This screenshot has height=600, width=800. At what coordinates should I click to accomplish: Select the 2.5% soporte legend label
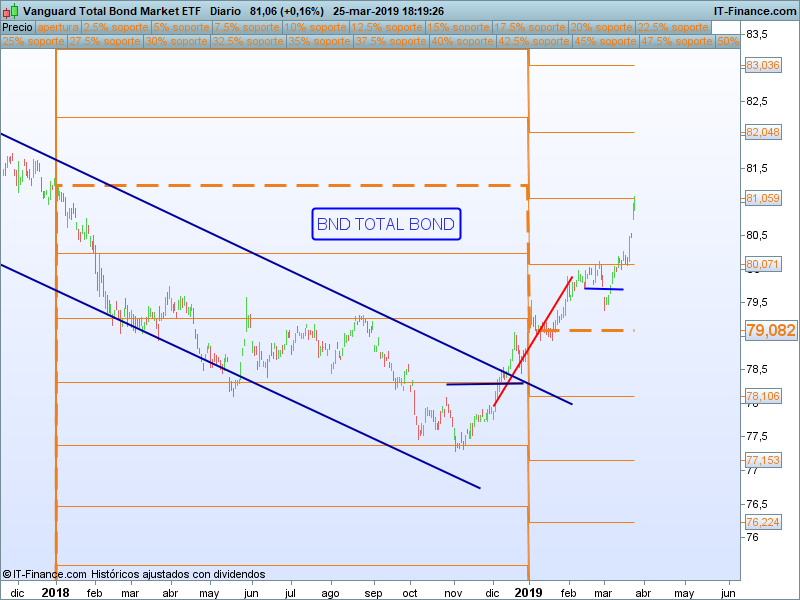pyautogui.click(x=116, y=27)
